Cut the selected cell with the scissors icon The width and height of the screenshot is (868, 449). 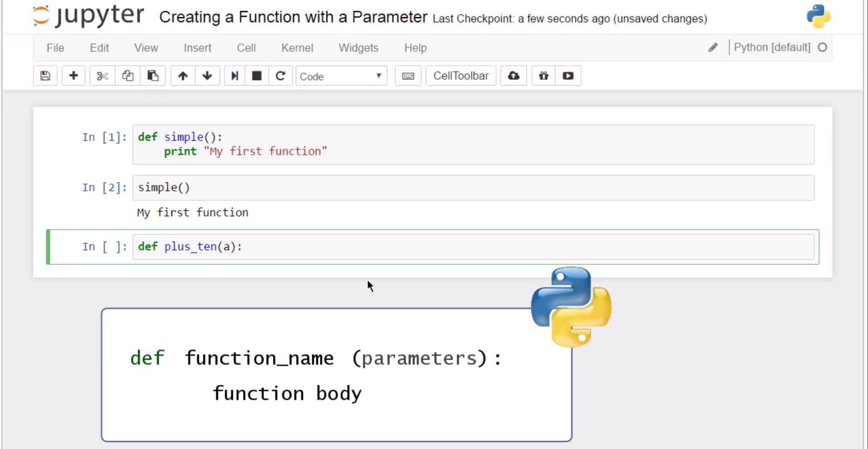pos(102,76)
